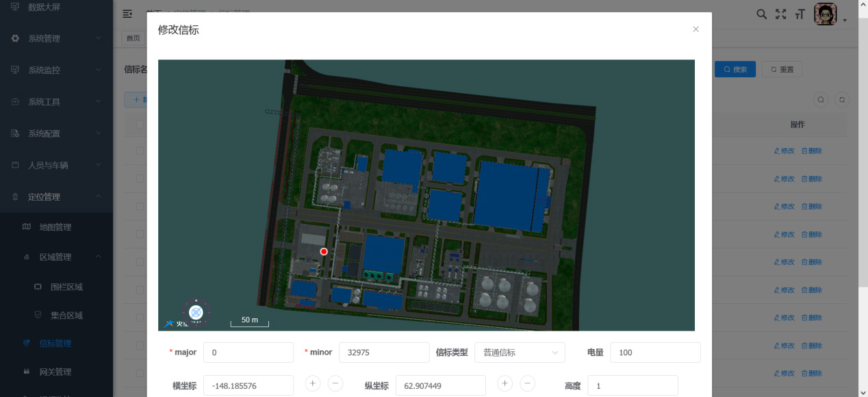The image size is (868, 397).
Task: Toggle the sidebar hamburger menu icon
Action: pos(127,14)
